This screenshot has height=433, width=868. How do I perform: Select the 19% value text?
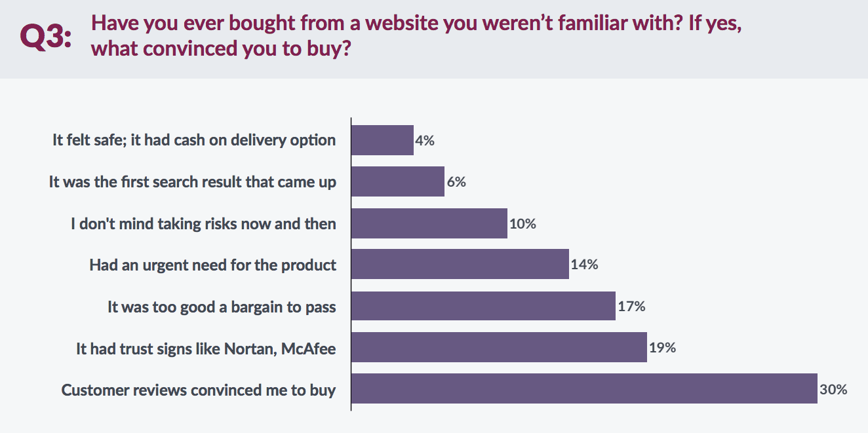tap(662, 348)
